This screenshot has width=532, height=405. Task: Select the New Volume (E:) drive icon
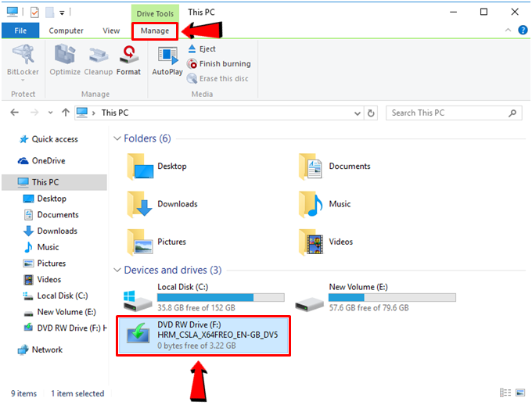309,303
